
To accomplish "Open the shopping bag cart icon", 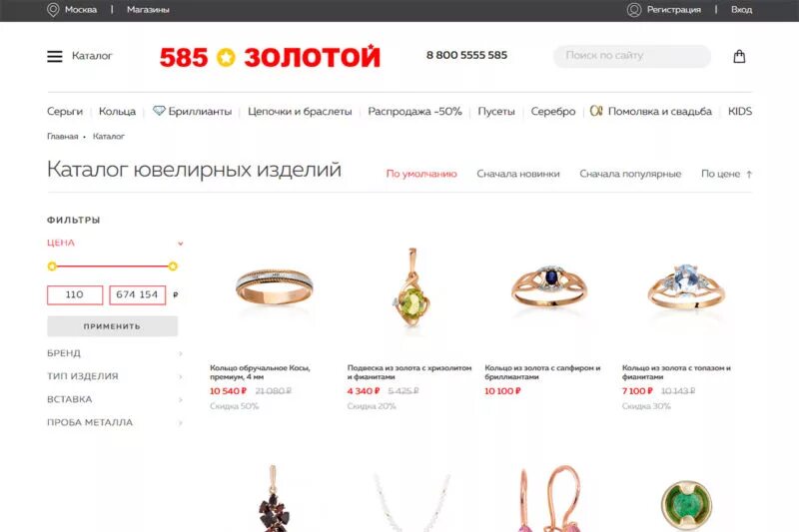I will click(x=739, y=56).
